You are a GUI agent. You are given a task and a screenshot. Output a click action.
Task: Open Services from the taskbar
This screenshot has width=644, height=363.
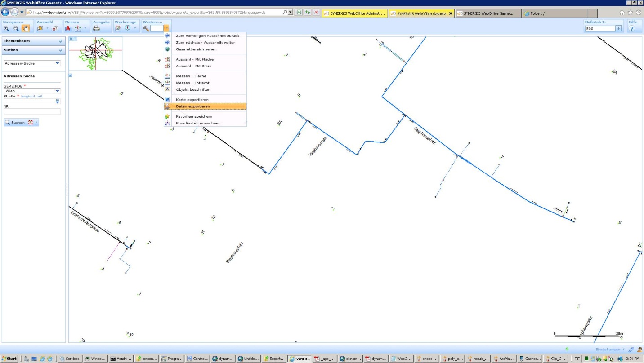click(x=70, y=359)
